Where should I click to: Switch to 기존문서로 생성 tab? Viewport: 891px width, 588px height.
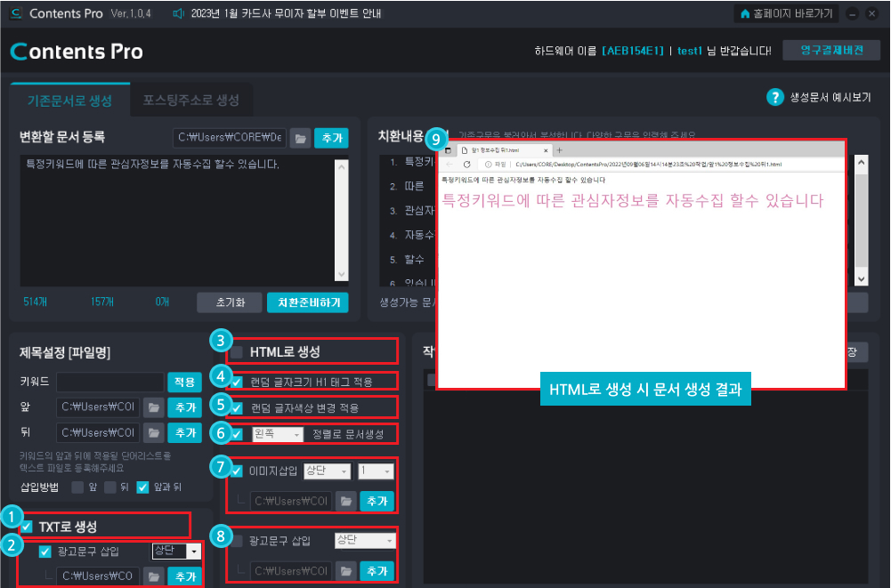[x=70, y=101]
